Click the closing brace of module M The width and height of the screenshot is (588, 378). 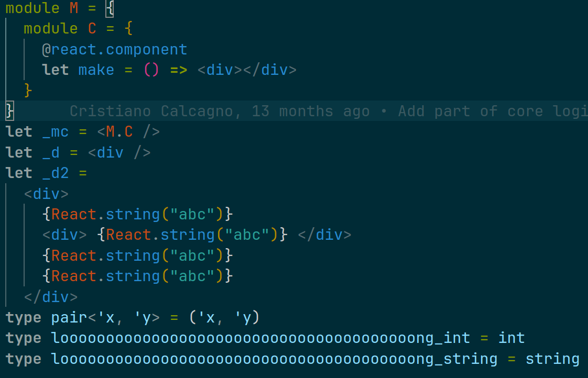[10, 112]
